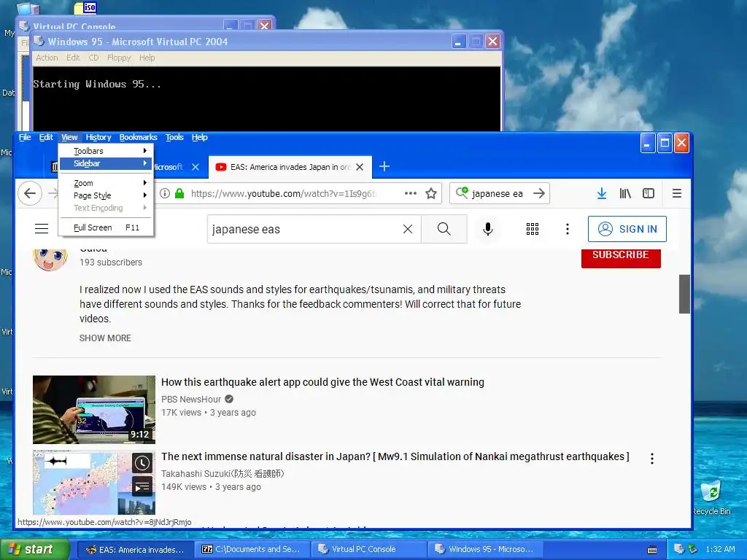This screenshot has width=747, height=560.
Task: Click SHOW MORE under video description
Action: 105,338
